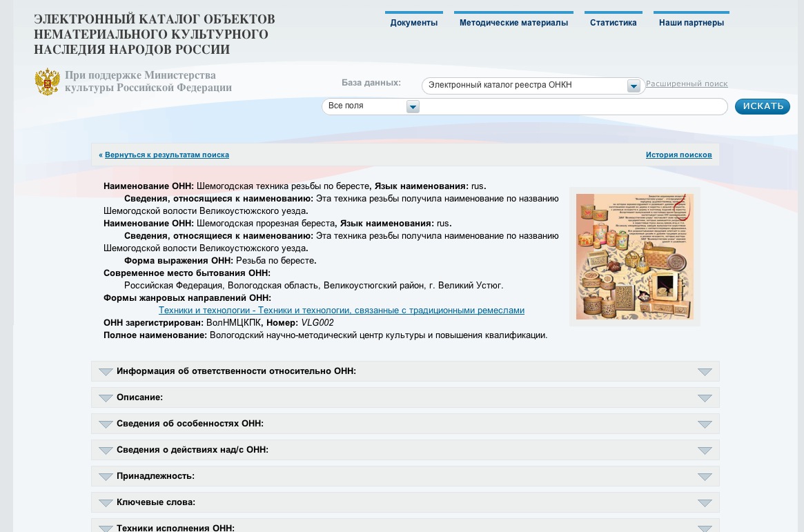Click right triangle of Информация об ответственности row
The height and width of the screenshot is (532, 804).
(705, 372)
